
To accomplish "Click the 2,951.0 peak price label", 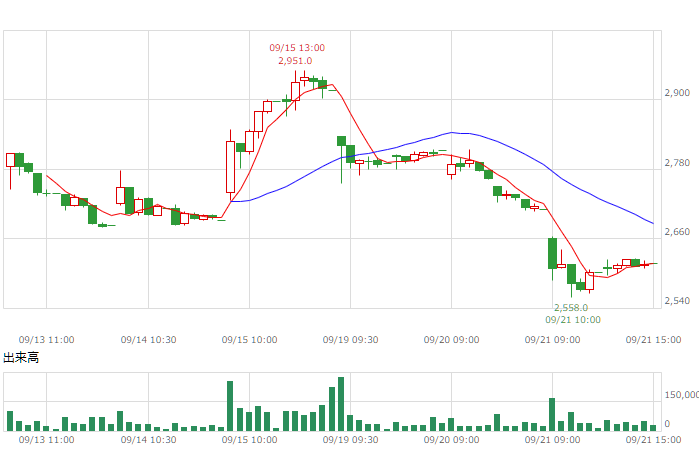I will 295,61.
